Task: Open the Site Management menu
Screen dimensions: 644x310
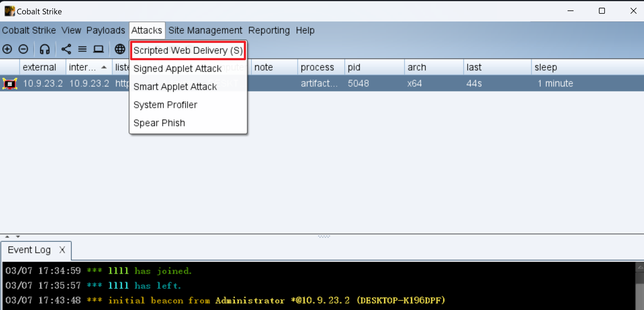Action: coord(205,30)
